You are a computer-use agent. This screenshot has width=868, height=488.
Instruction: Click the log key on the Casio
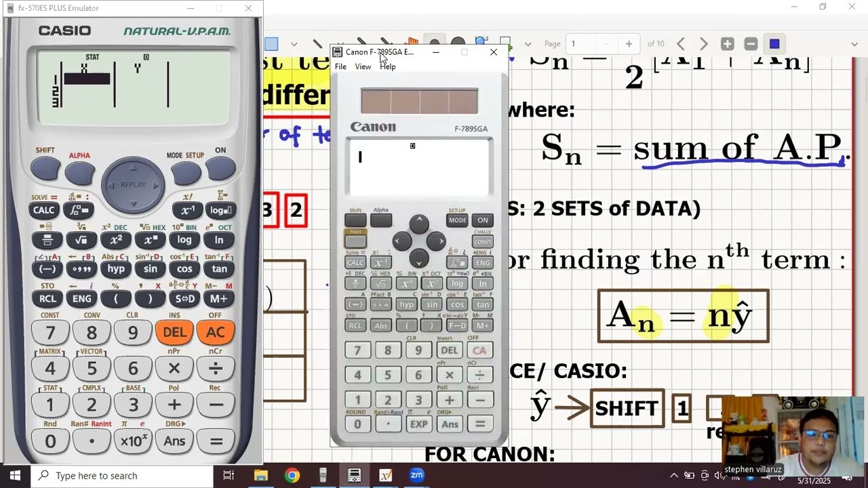(184, 240)
